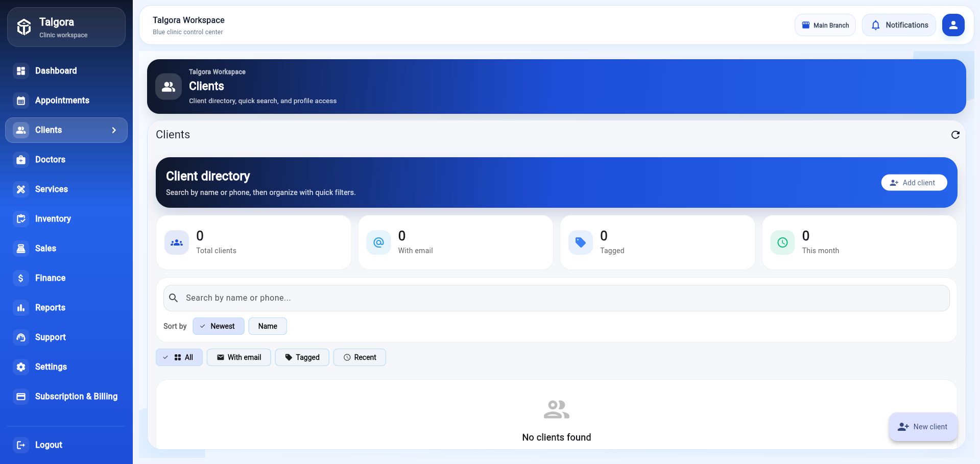Refresh the Clients list
The image size is (980, 464).
(955, 135)
